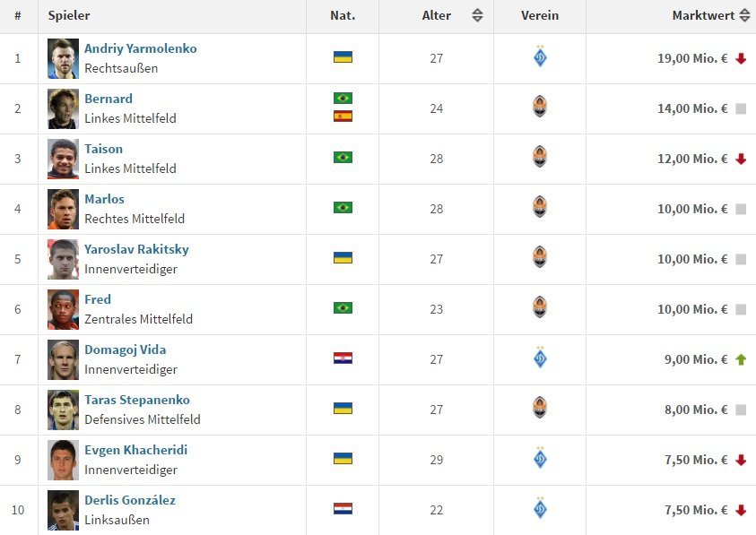Sort table by Marktwert column arrows
This screenshot has height=535, width=756.
pyautogui.click(x=743, y=15)
